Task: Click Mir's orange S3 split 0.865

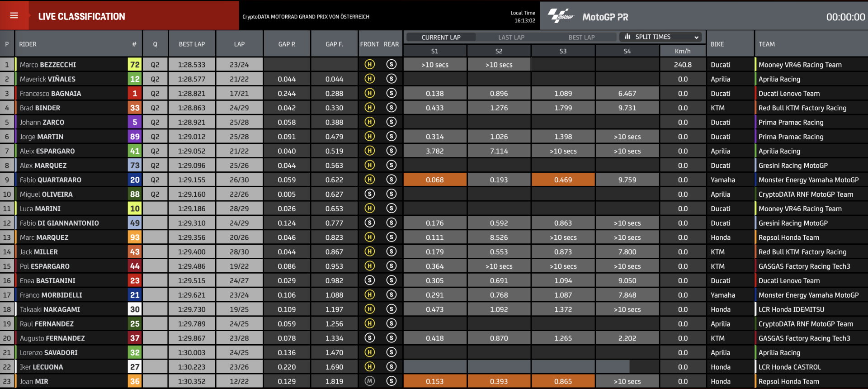Action: pos(563,381)
